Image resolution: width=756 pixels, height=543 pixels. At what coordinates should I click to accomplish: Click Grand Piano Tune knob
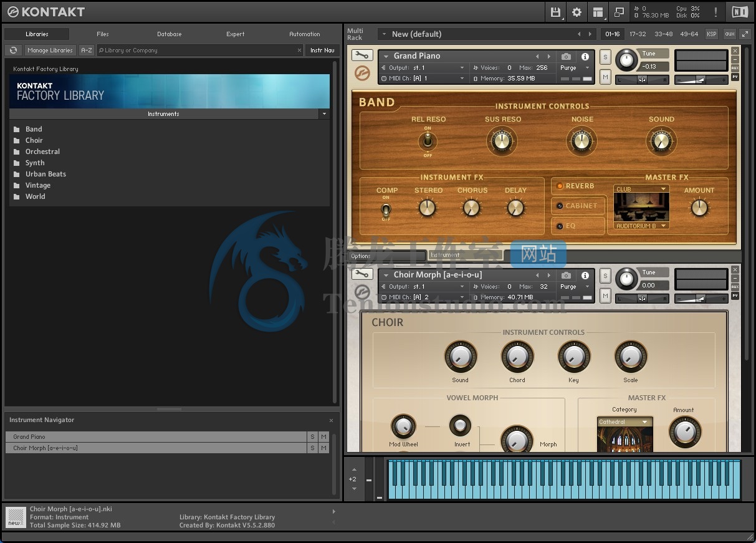(x=626, y=60)
